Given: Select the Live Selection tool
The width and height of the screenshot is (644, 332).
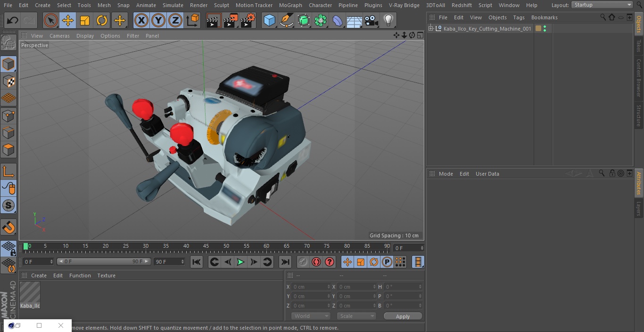Looking at the screenshot, I should (x=51, y=20).
